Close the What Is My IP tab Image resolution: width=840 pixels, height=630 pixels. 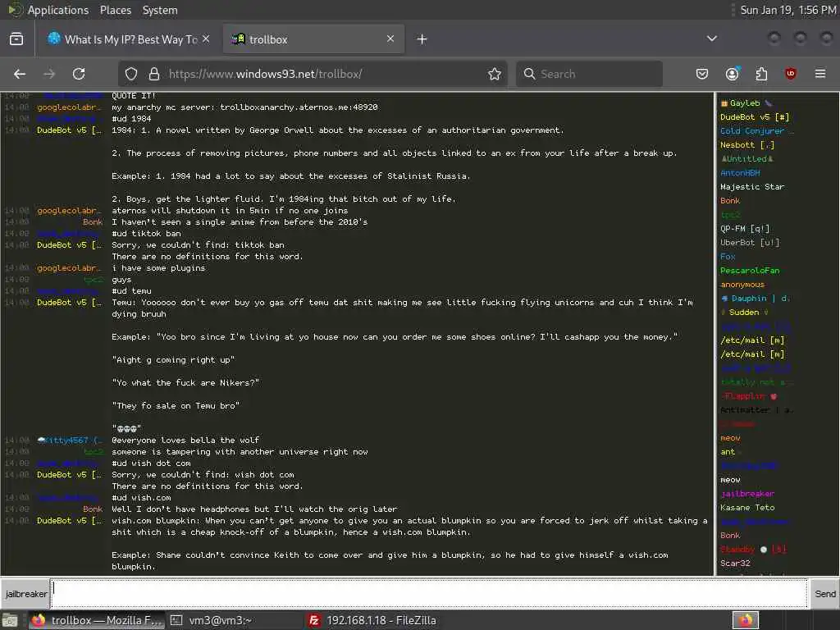pyautogui.click(x=206, y=39)
